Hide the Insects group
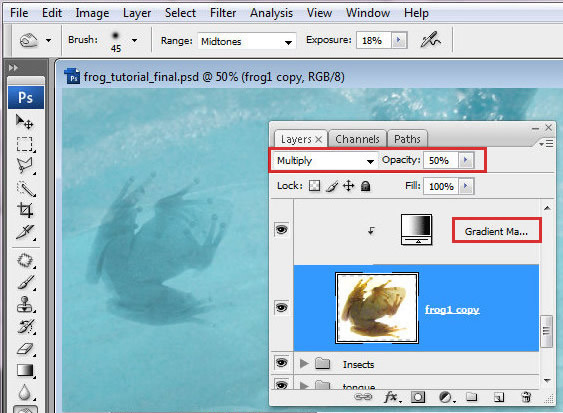The width and height of the screenshot is (563, 413). (282, 363)
